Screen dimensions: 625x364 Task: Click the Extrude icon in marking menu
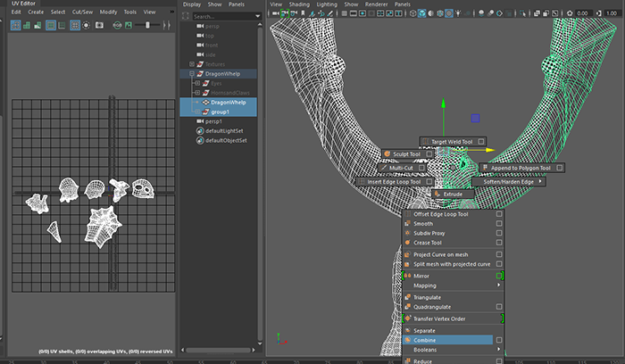(x=438, y=194)
